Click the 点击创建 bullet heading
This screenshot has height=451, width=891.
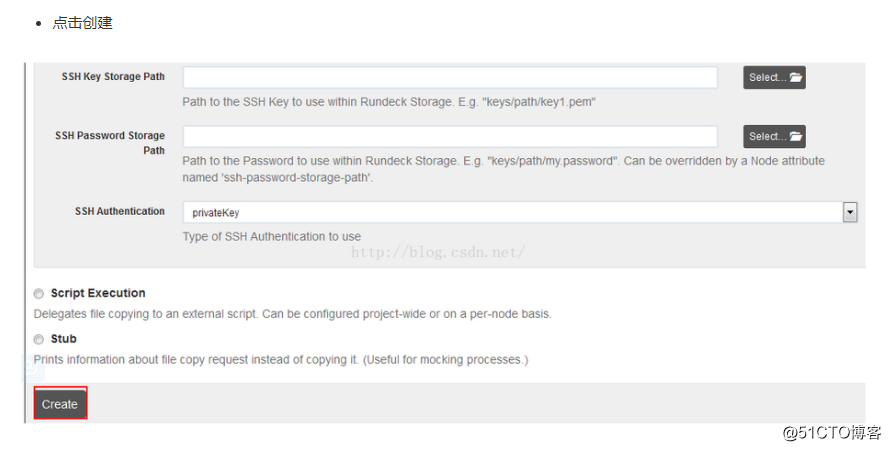(x=82, y=23)
